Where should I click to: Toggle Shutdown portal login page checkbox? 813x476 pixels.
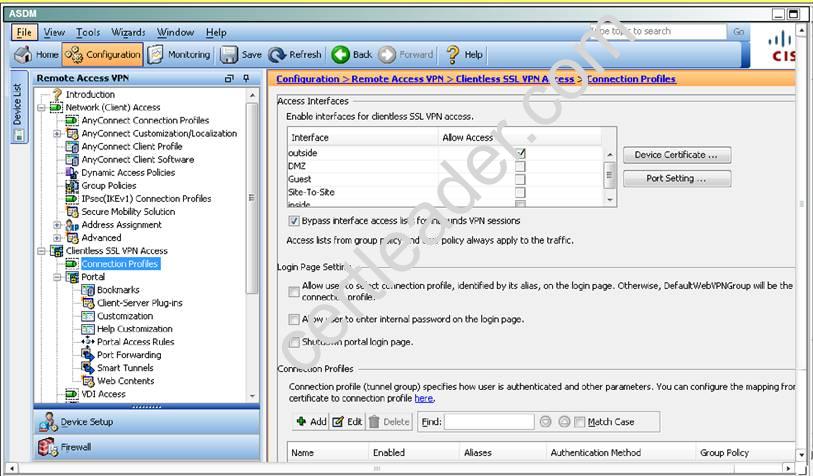(294, 342)
